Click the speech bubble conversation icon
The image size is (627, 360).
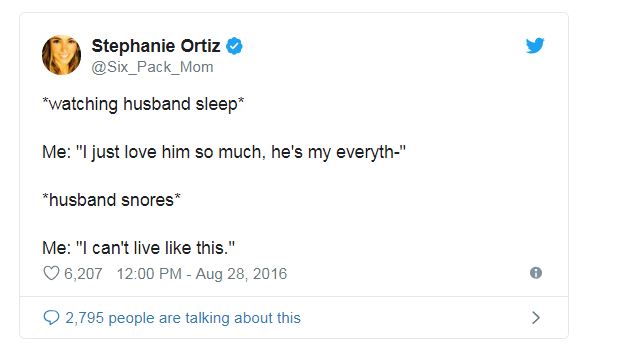(51, 318)
